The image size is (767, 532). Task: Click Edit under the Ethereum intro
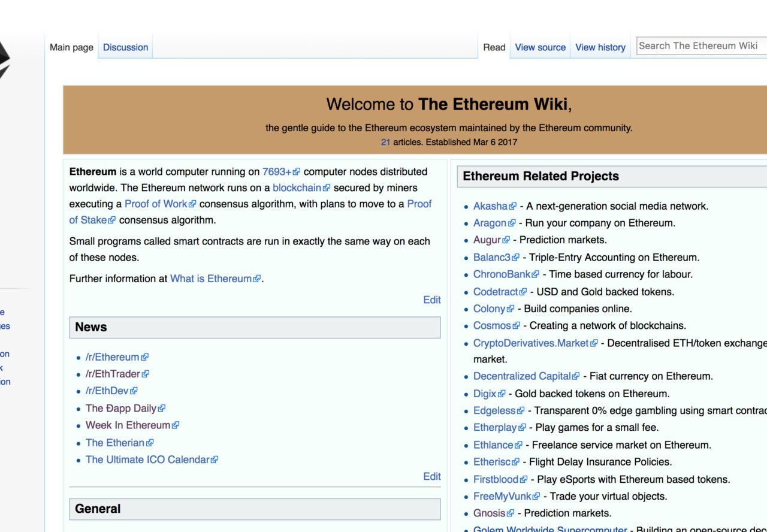point(431,300)
